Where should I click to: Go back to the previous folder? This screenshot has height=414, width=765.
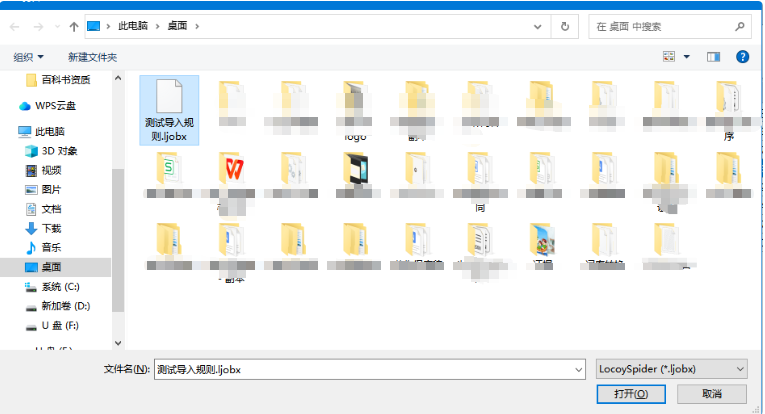pyautogui.click(x=15, y=27)
